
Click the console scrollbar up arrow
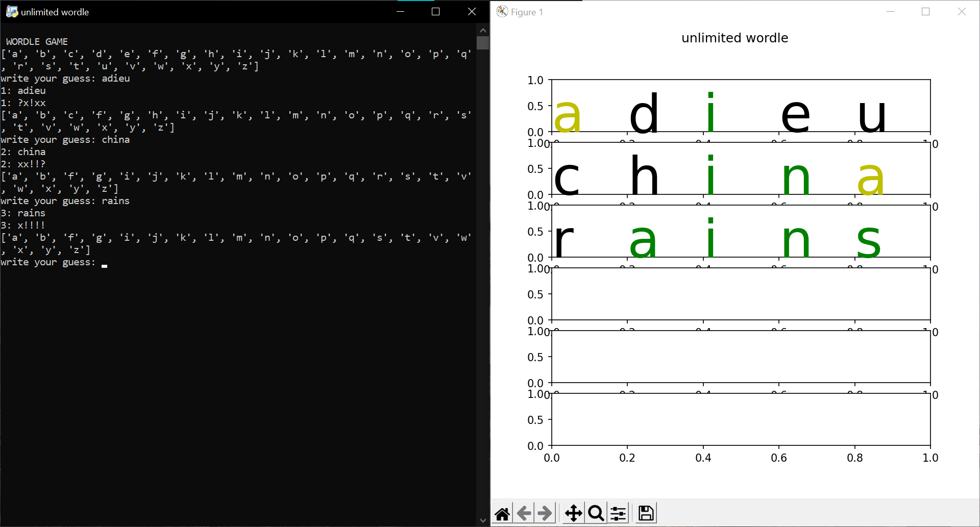[483, 30]
